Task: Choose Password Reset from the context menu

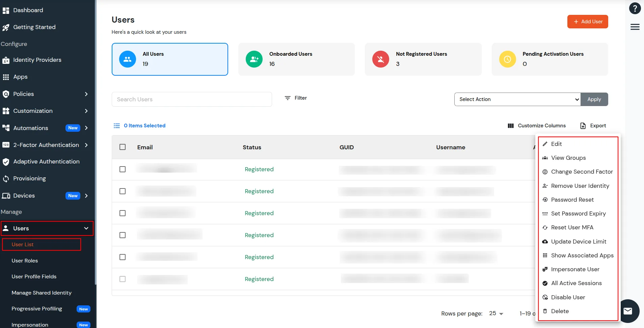Action: pos(572,200)
